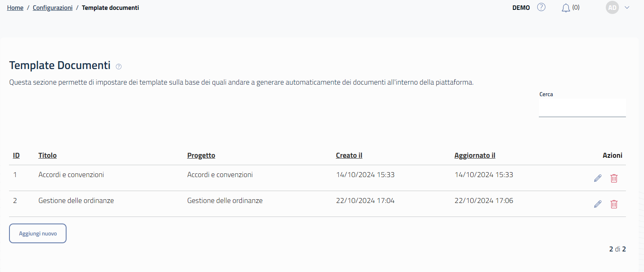This screenshot has width=644, height=272.
Task: Click the help icon beside DEMO
Action: [541, 7]
